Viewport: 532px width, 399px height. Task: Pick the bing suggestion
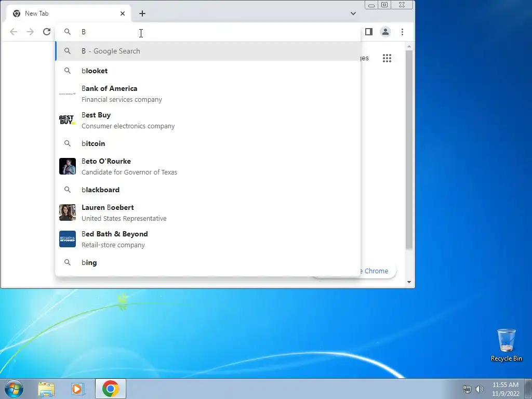pyautogui.click(x=208, y=262)
